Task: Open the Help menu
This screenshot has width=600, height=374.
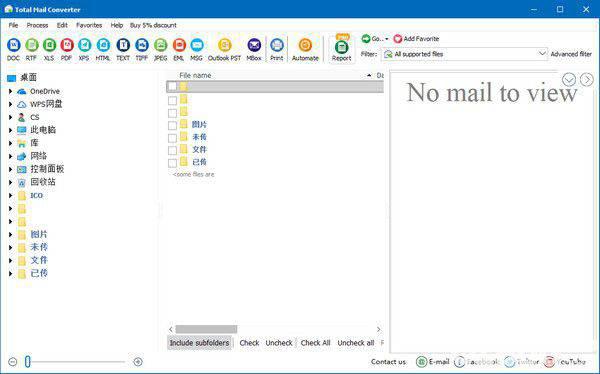Action: (x=117, y=25)
